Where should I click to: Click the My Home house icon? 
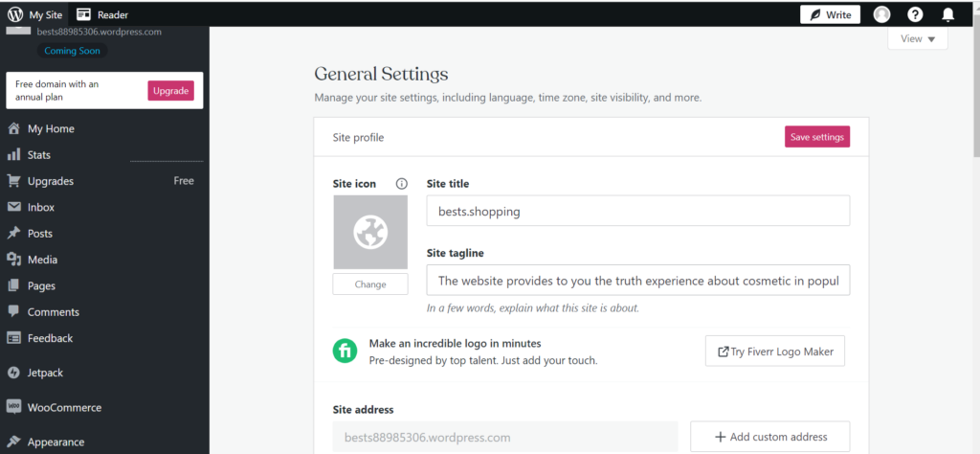point(13,128)
